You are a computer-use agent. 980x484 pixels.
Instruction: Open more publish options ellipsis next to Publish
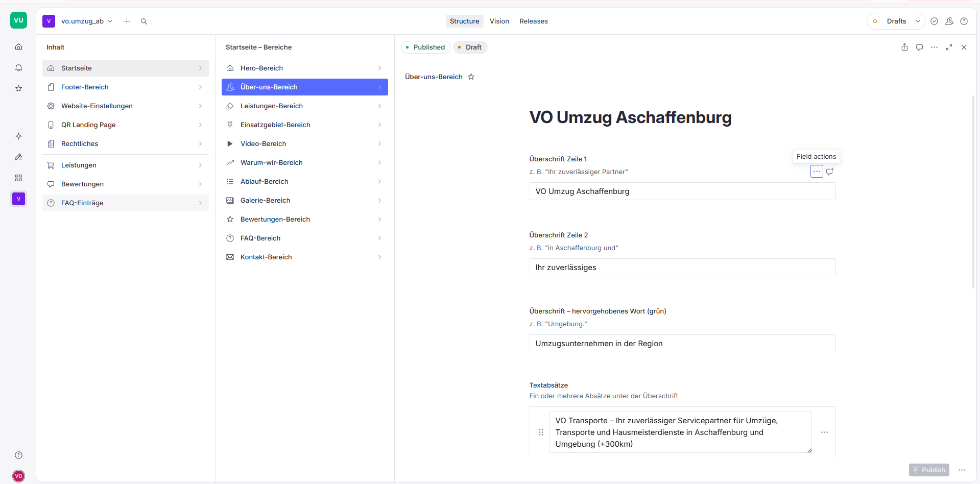coord(962,470)
